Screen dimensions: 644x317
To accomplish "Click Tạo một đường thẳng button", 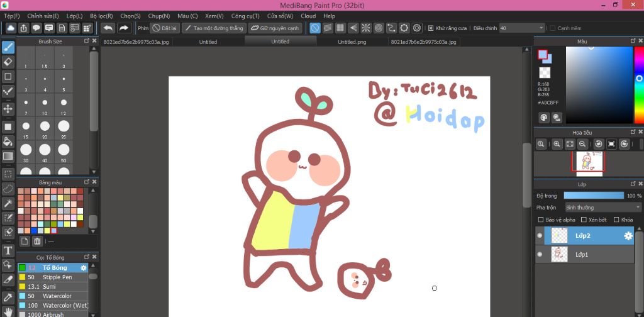I will click(x=214, y=28).
